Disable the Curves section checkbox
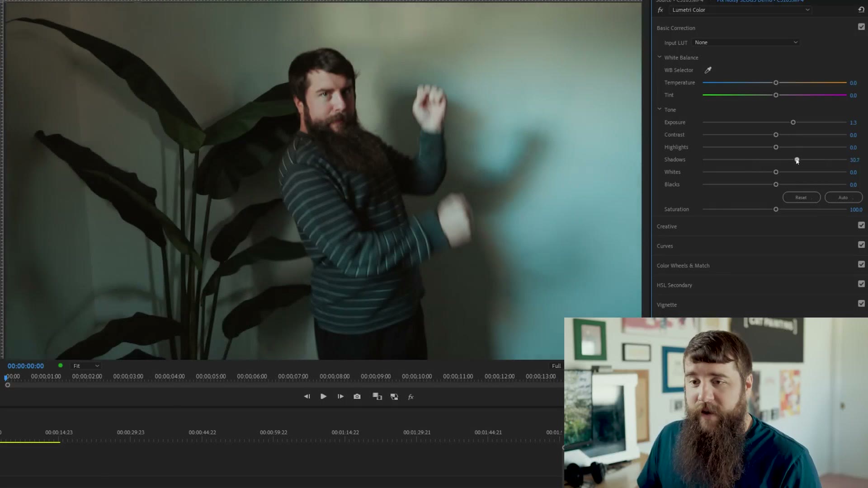 pyautogui.click(x=861, y=244)
